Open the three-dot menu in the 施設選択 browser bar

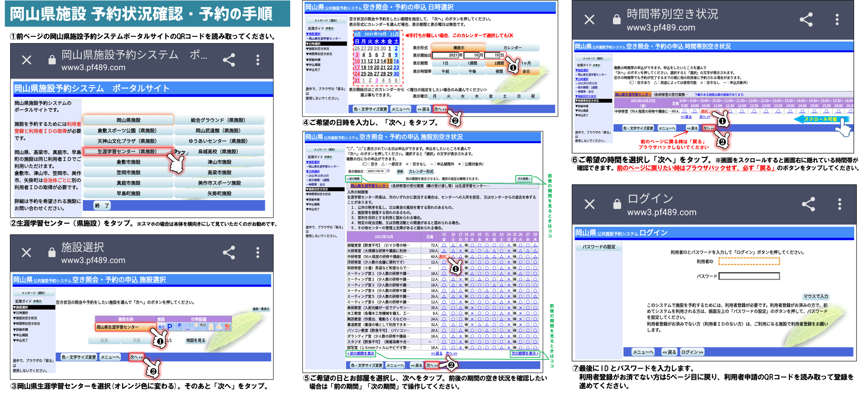258,253
